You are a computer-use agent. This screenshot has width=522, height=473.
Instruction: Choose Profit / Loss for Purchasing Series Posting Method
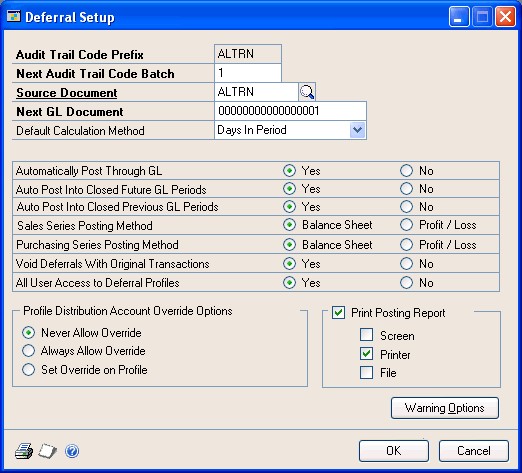pyautogui.click(x=406, y=245)
